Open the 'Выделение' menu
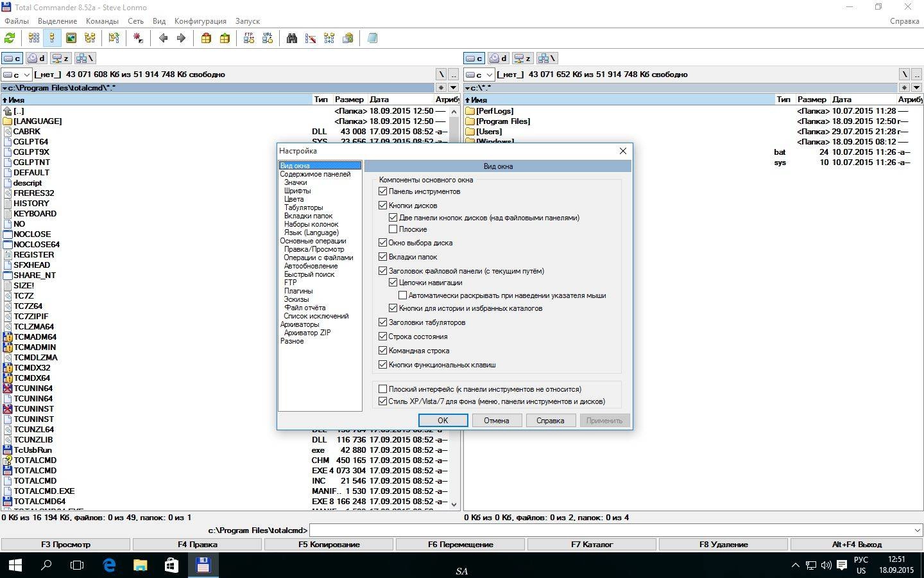Image resolution: width=924 pixels, height=578 pixels. click(x=58, y=21)
